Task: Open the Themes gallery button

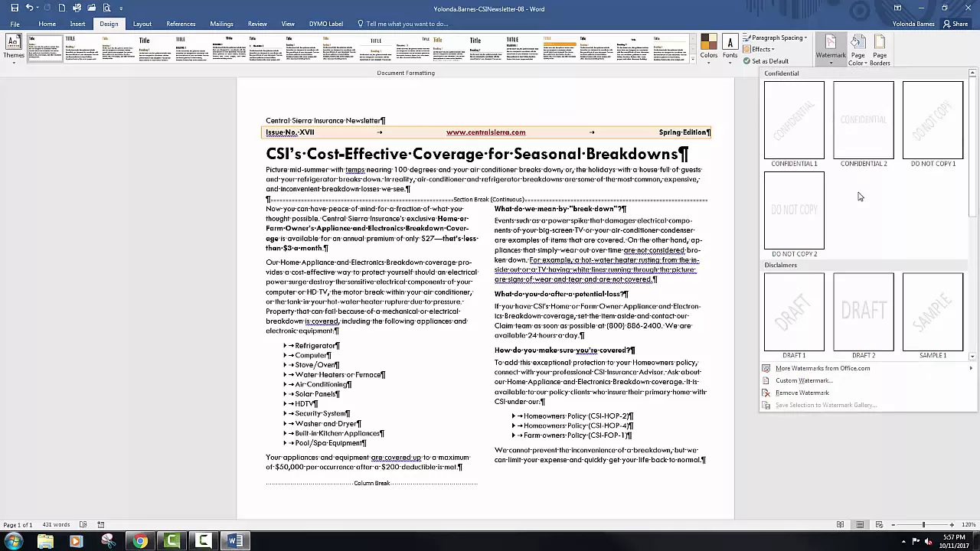Action: pos(14,47)
